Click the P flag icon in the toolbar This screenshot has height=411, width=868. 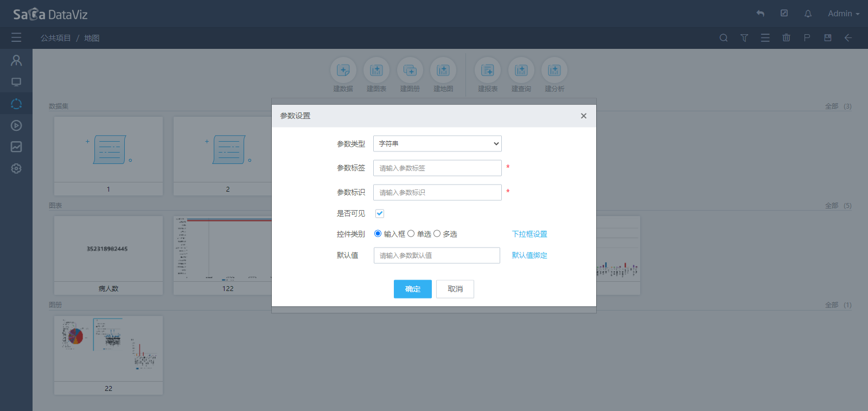click(x=807, y=38)
